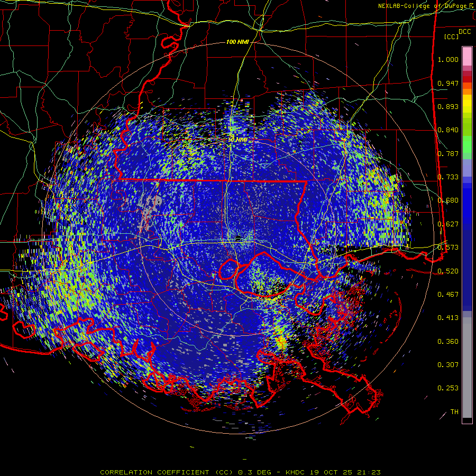Viewport: 476px width, 476px height.
Task: Select the 0.520 scale label
Action: coord(448,271)
